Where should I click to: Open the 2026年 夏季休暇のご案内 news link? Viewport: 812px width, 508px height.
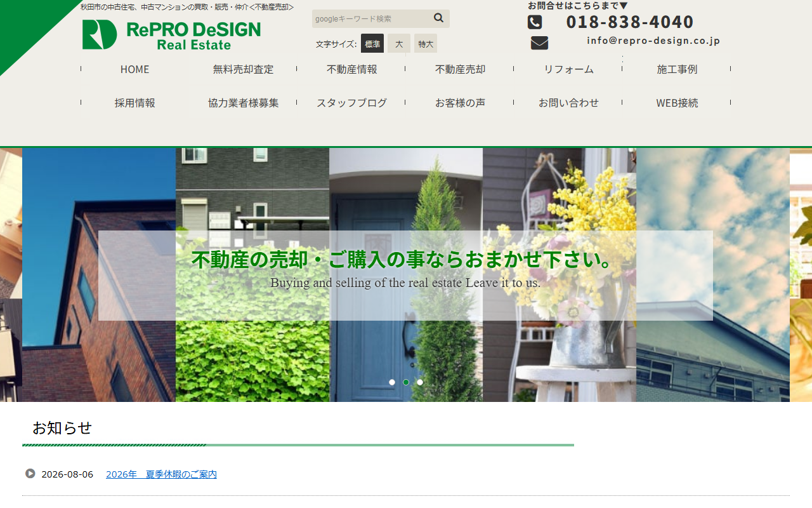pyautogui.click(x=161, y=474)
